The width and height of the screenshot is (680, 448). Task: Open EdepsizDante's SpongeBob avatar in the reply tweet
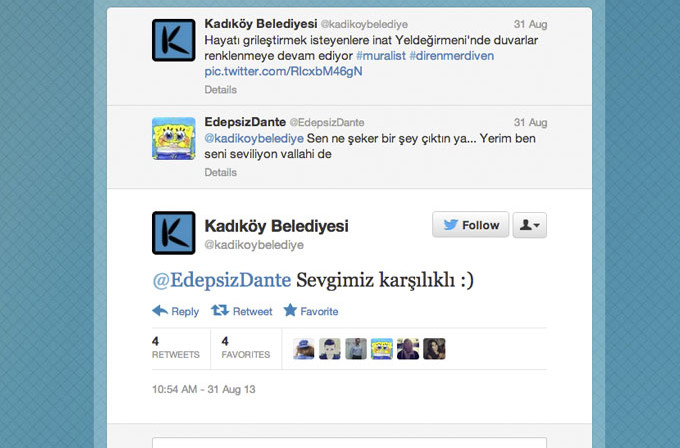pos(173,138)
